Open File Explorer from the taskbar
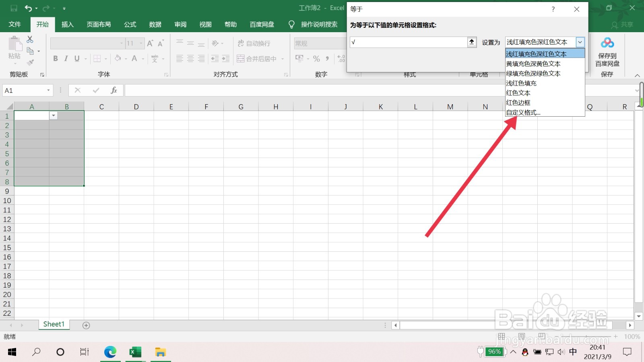Viewport: 644px width, 362px height. pos(161,352)
